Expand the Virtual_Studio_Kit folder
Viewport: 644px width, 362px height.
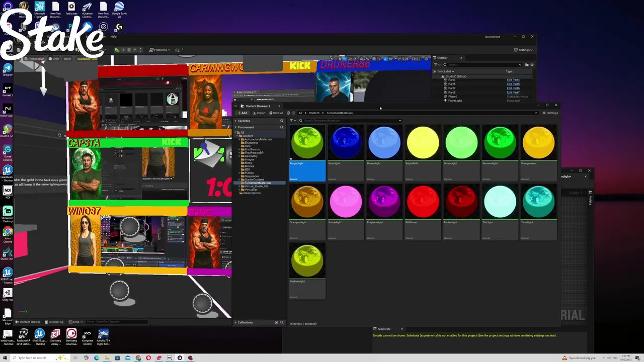point(240,186)
